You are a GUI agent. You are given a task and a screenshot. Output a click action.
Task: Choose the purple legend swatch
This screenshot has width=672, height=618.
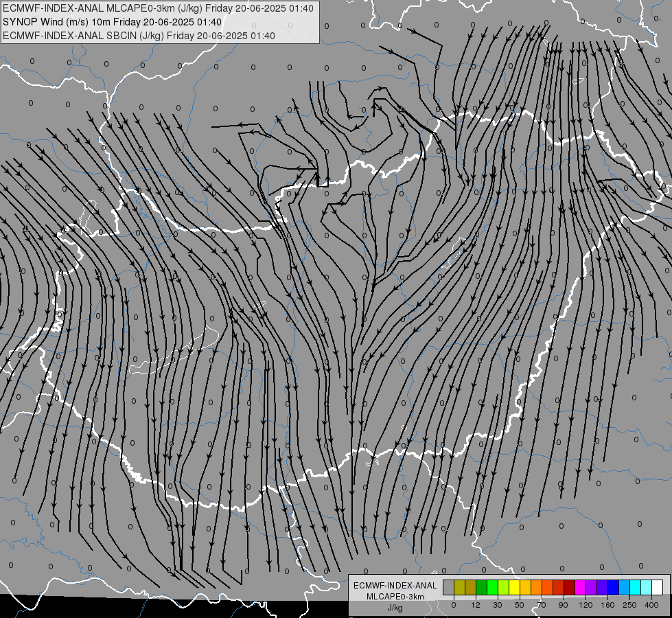point(592,588)
